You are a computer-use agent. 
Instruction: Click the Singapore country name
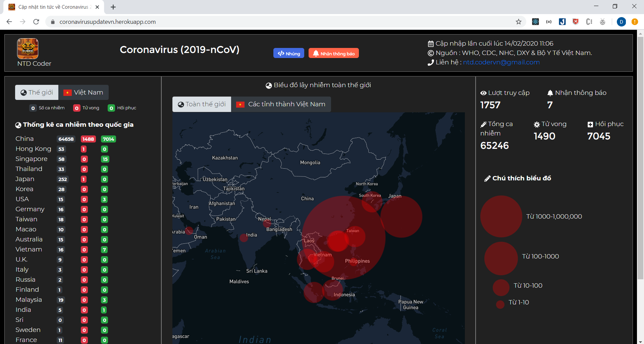[x=31, y=159]
